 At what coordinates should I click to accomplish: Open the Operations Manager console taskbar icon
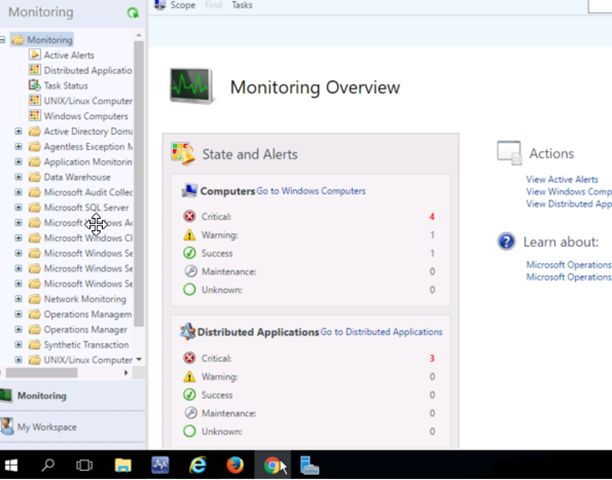(x=160, y=465)
